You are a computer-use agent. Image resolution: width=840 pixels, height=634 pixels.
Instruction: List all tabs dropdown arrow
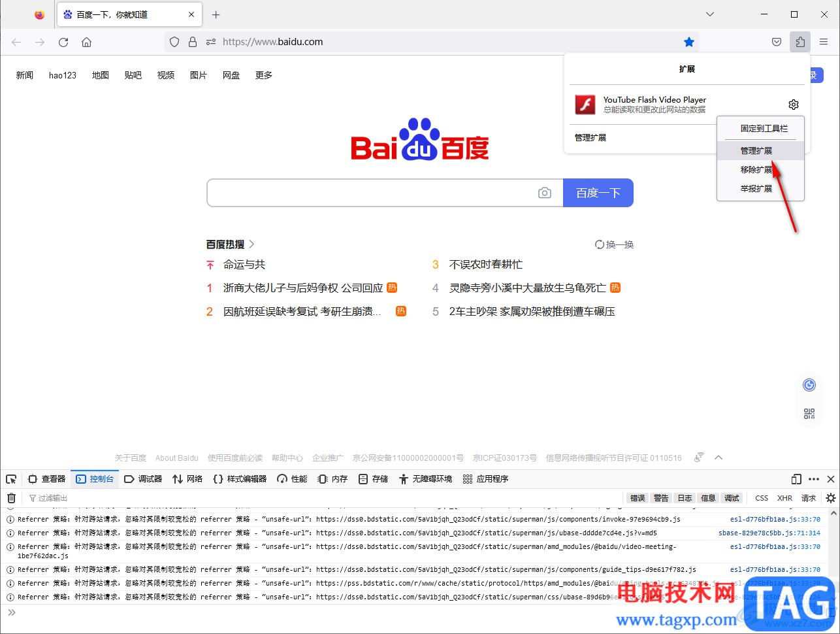tap(710, 14)
